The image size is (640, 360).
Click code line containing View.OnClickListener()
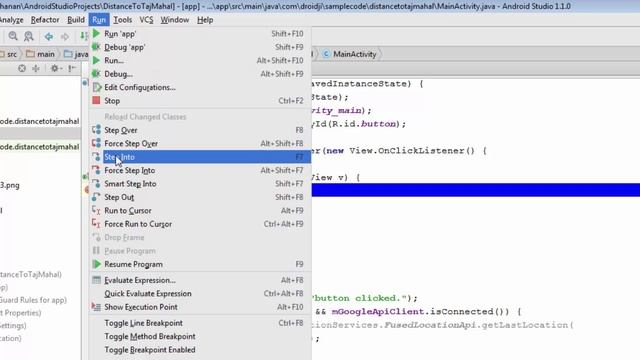(399, 151)
